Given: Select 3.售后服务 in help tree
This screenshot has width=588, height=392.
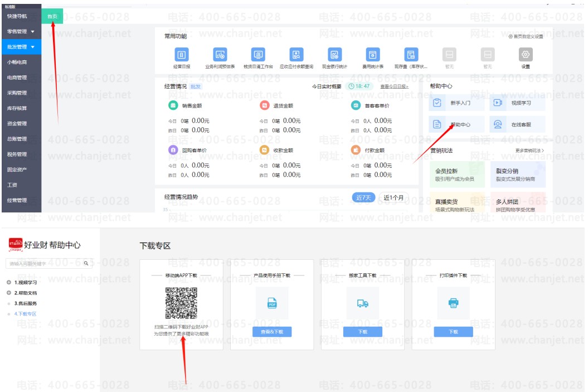Looking at the screenshot, I should tap(26, 303).
